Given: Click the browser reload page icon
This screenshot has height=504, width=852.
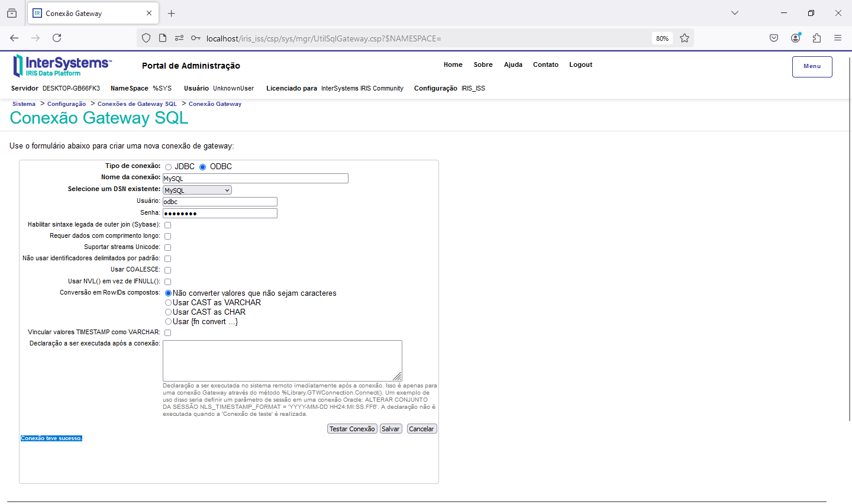Looking at the screenshot, I should click(57, 38).
